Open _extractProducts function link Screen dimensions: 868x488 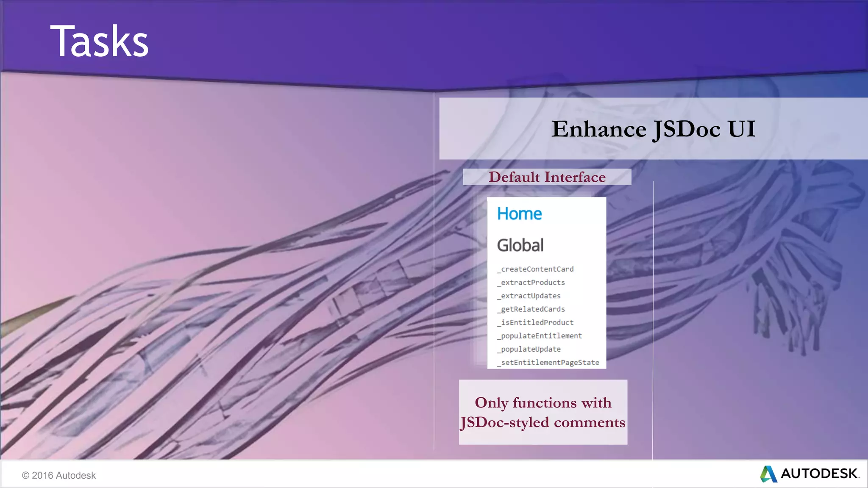[531, 283]
